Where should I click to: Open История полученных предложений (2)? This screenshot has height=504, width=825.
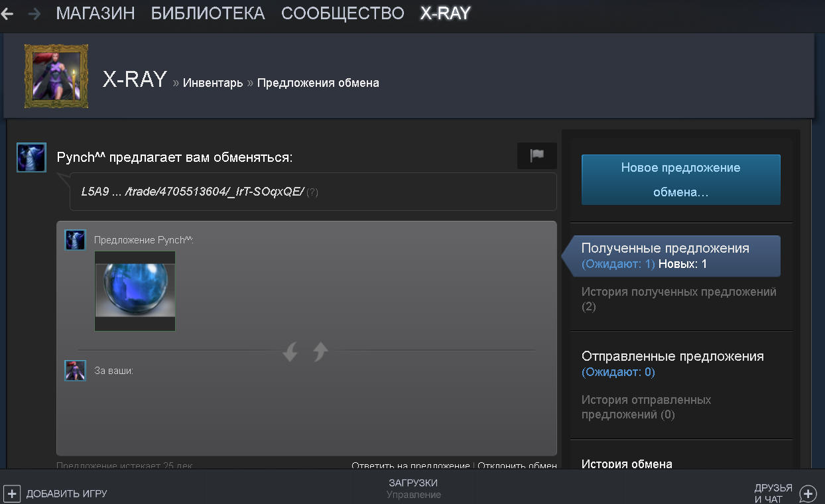tap(679, 299)
